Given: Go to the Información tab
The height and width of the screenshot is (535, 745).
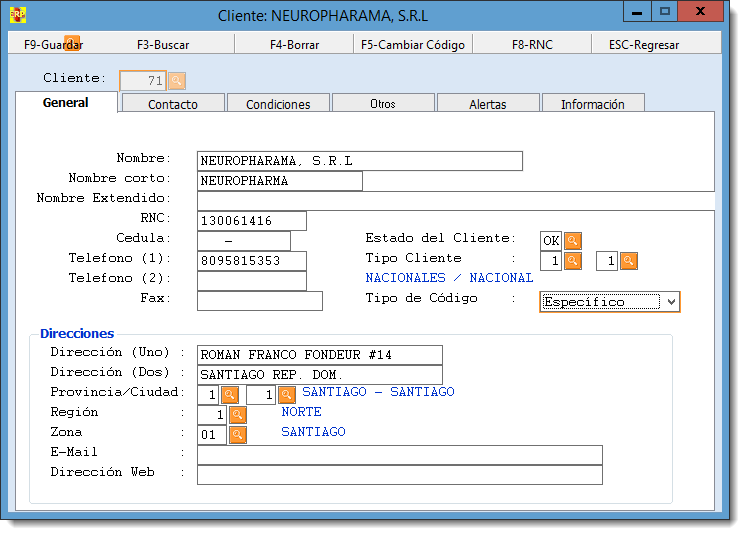Looking at the screenshot, I should (x=592, y=104).
